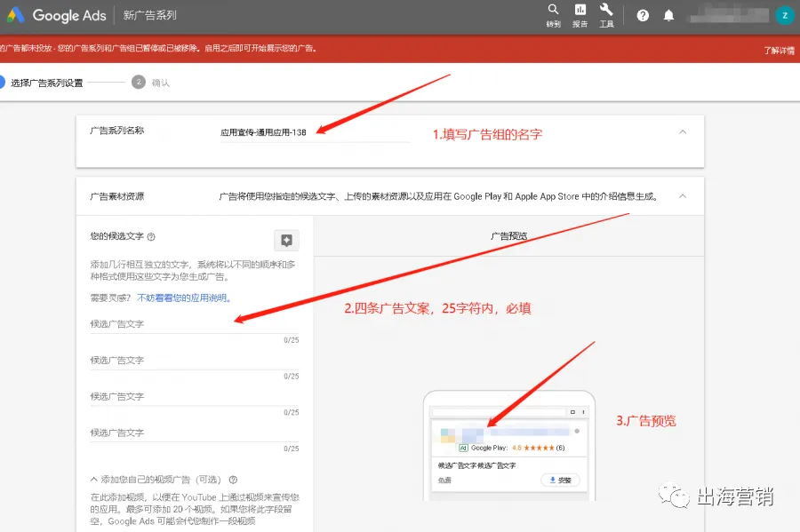800x532 pixels.
Task: Click the campaign name field 应用宣传-通用应用-138
Action: [315, 132]
